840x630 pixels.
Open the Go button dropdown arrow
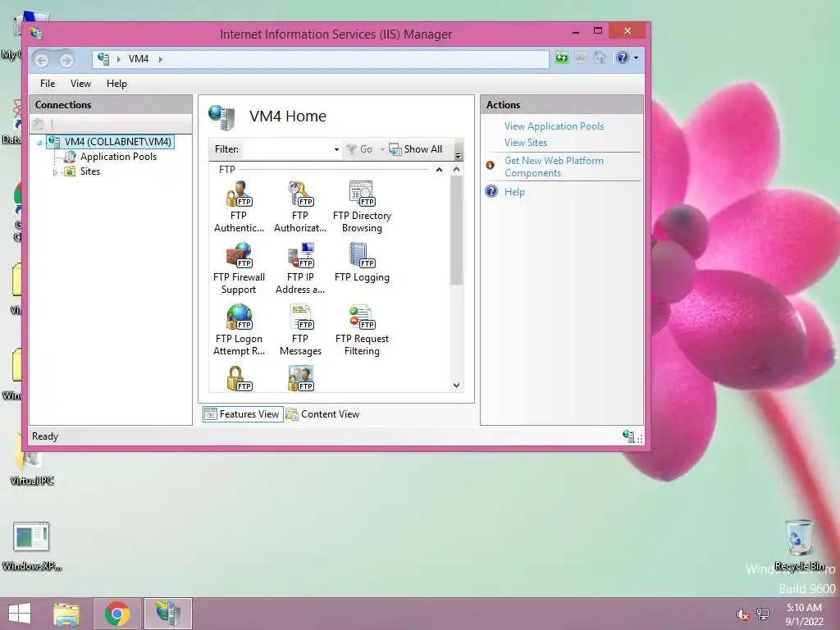click(x=382, y=149)
